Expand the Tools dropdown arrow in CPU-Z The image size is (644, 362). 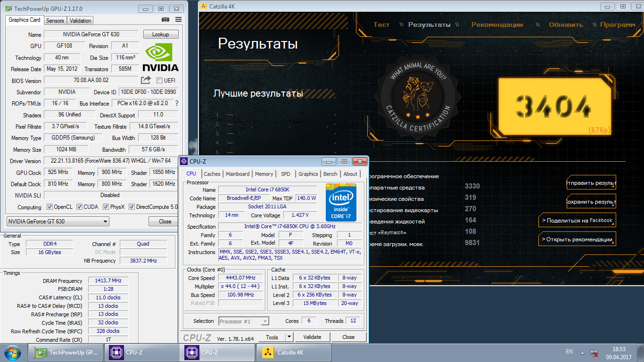pyautogui.click(x=289, y=337)
